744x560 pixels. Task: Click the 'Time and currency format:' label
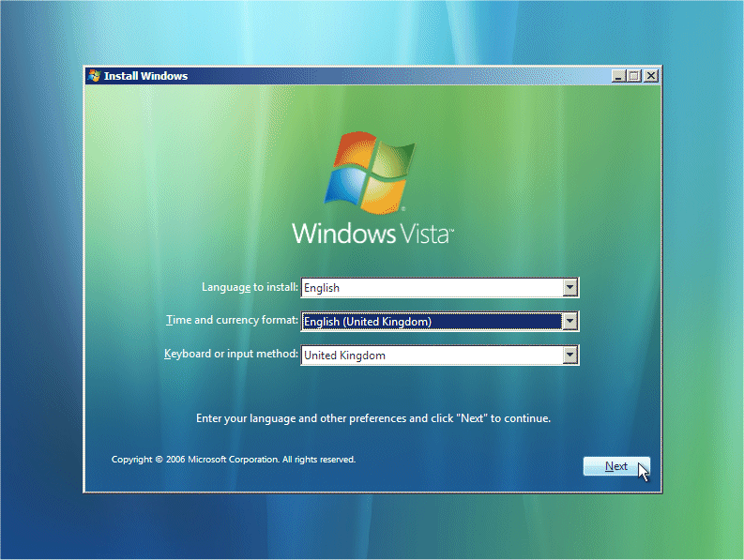click(232, 321)
